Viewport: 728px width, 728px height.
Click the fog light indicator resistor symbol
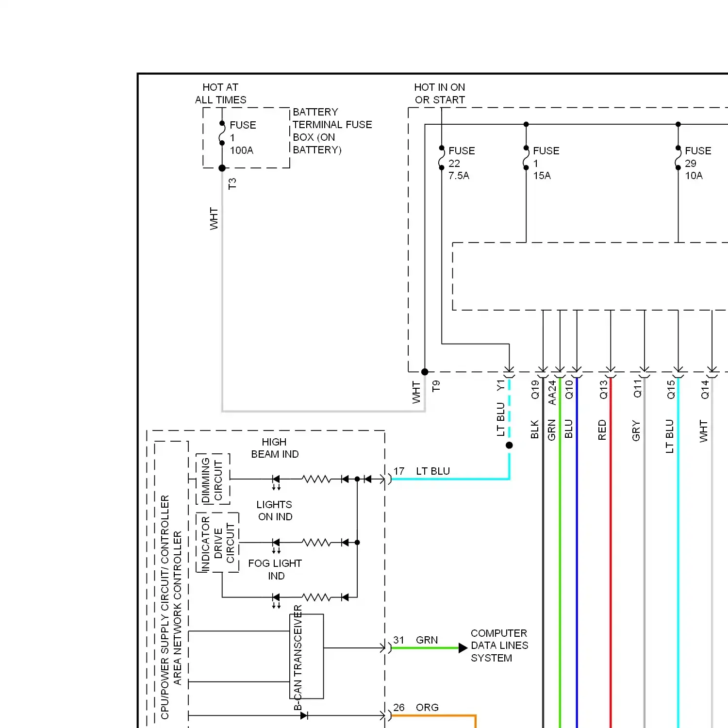tap(316, 597)
